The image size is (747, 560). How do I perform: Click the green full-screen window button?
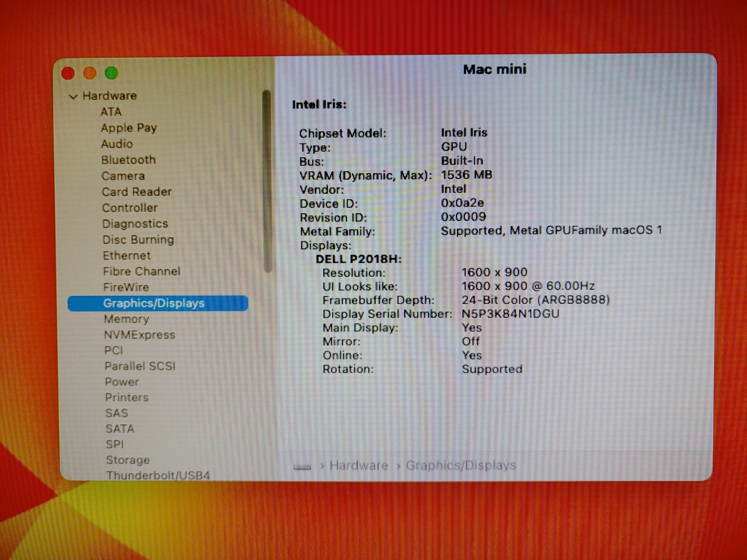[x=112, y=73]
